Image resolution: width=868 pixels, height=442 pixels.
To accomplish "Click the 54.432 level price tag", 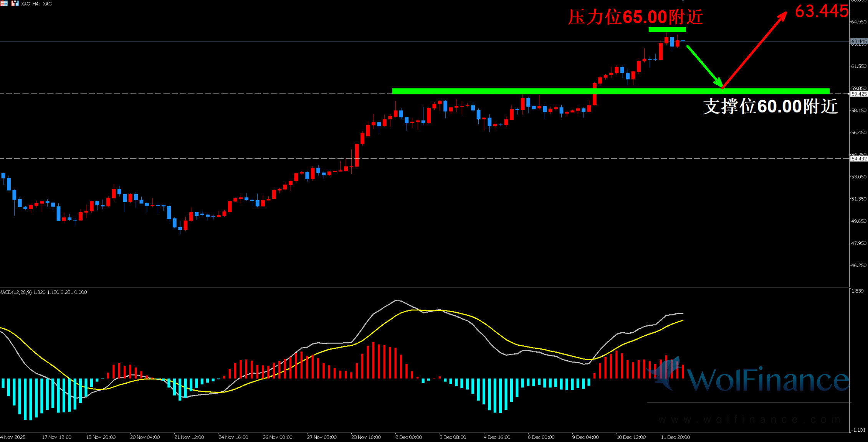I will [x=858, y=159].
